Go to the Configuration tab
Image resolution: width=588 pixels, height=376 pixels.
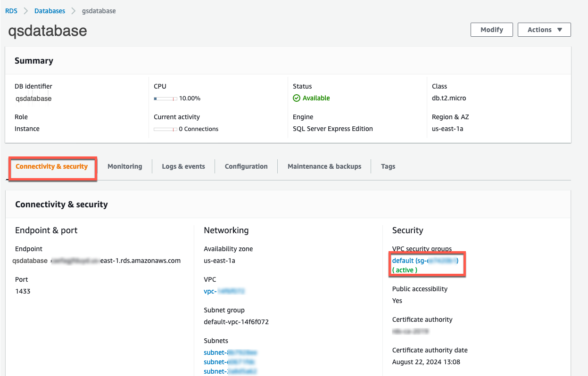[246, 166]
